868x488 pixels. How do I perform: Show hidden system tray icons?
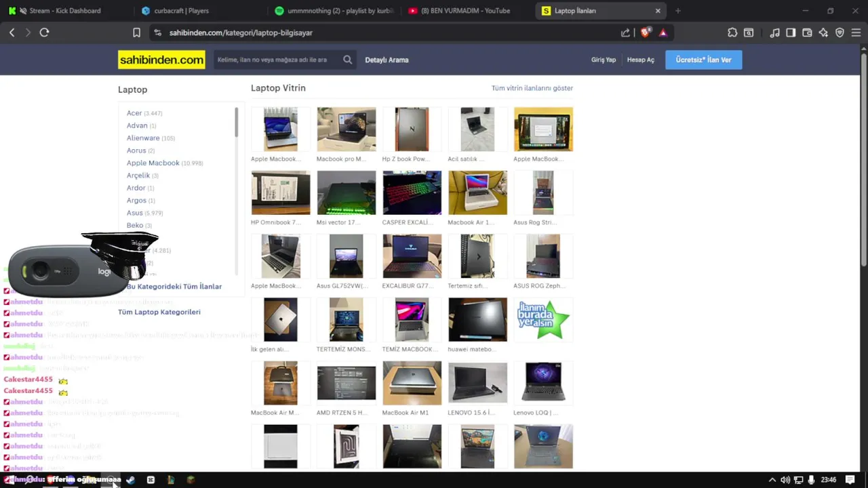point(772,480)
